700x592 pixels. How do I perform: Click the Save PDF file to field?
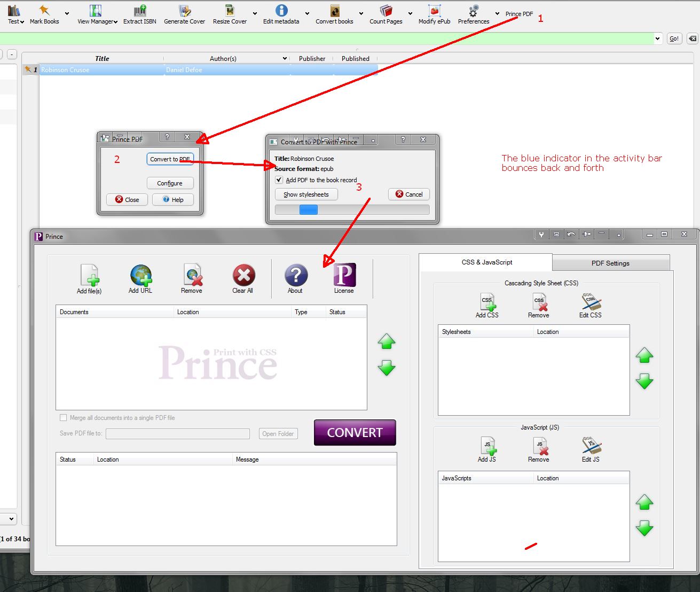pos(178,434)
